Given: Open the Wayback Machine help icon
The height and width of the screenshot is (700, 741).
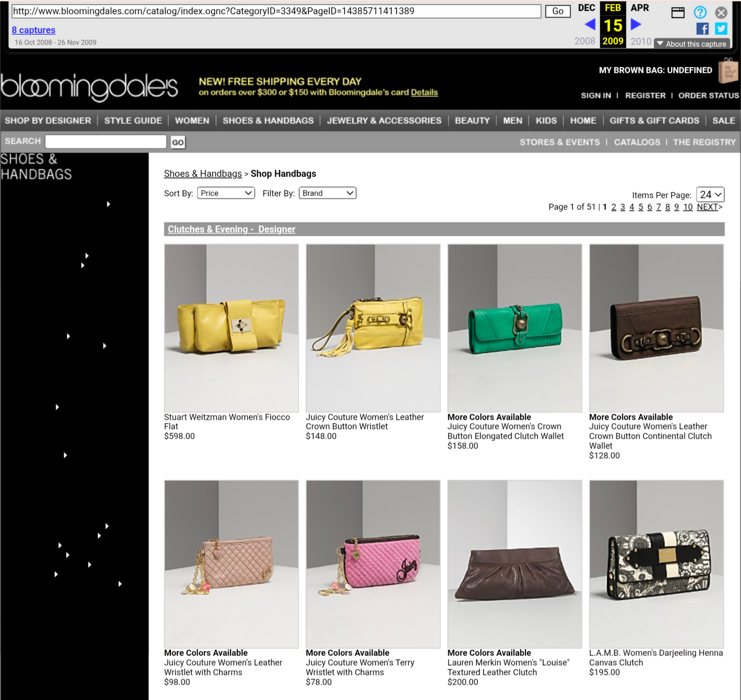Looking at the screenshot, I should pyautogui.click(x=700, y=12).
